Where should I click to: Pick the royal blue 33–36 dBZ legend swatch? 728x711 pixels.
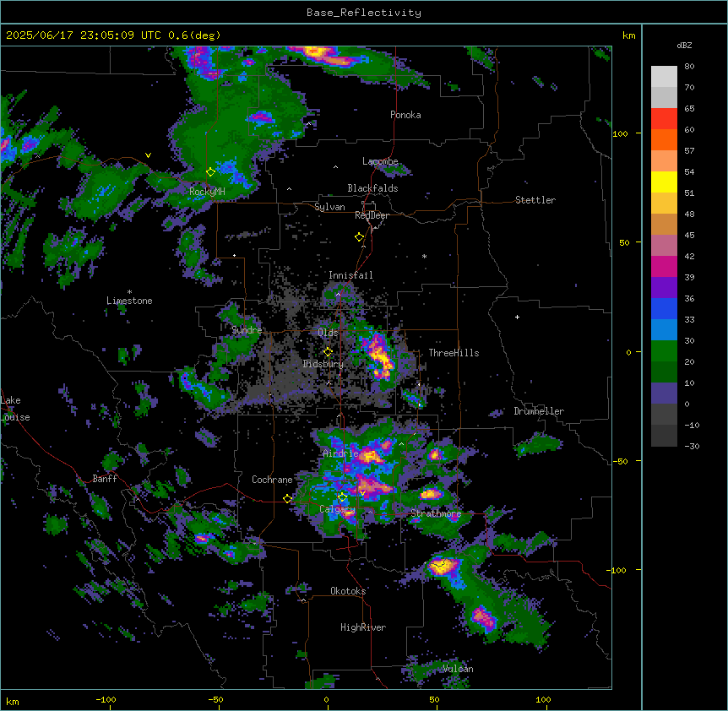coord(664,308)
